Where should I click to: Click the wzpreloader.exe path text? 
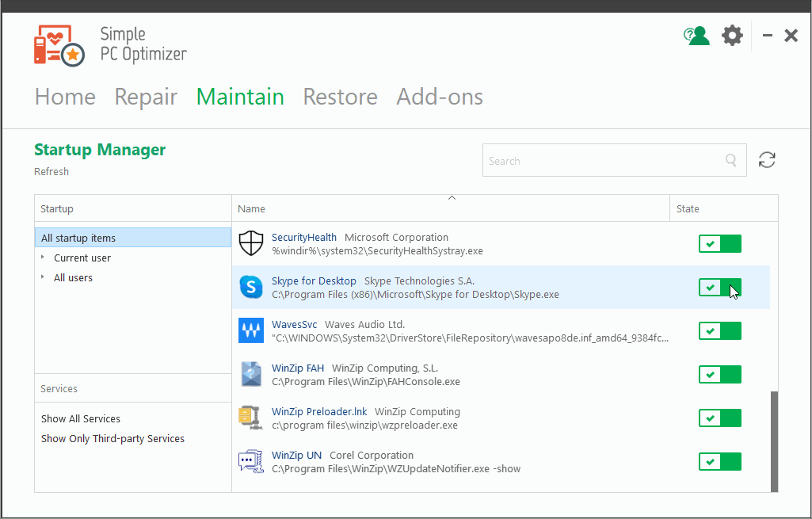[x=364, y=425]
